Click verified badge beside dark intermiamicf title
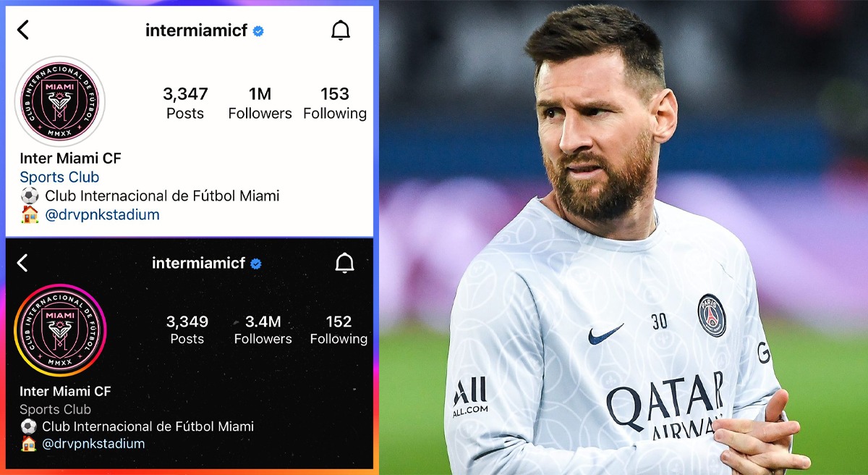The width and height of the screenshot is (868, 475). coord(255,264)
